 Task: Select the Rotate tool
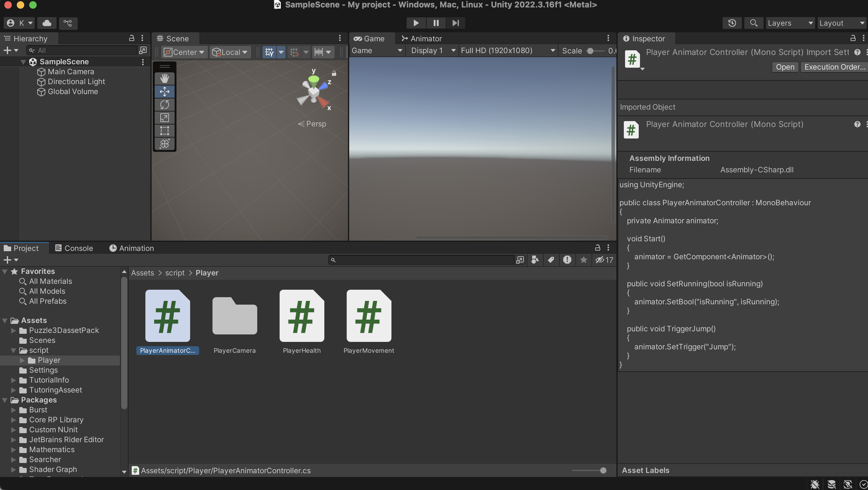(x=164, y=105)
